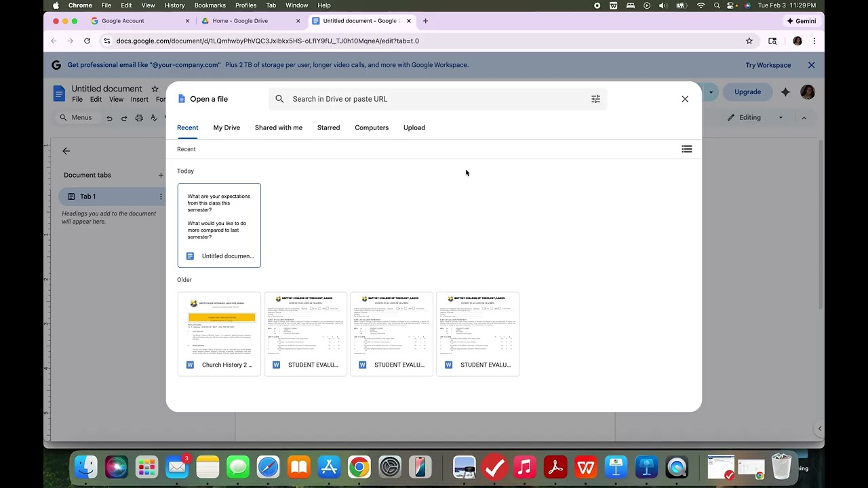
Task: Collapse the toolbar with the up chevron
Action: pyautogui.click(x=804, y=117)
